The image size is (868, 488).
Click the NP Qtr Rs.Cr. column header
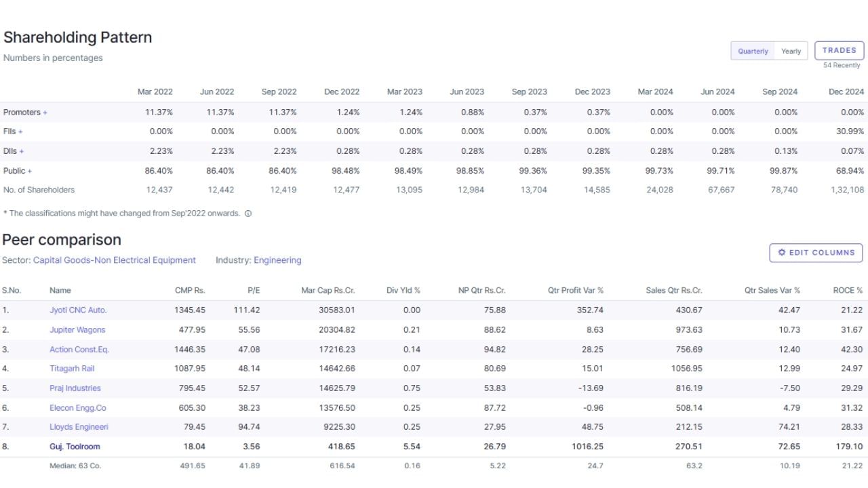tap(481, 290)
